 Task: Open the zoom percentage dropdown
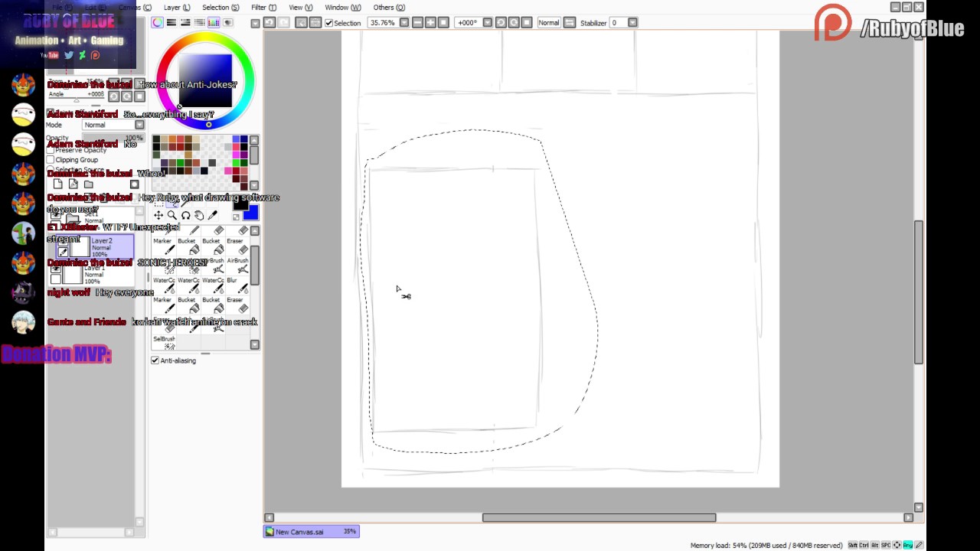click(405, 23)
